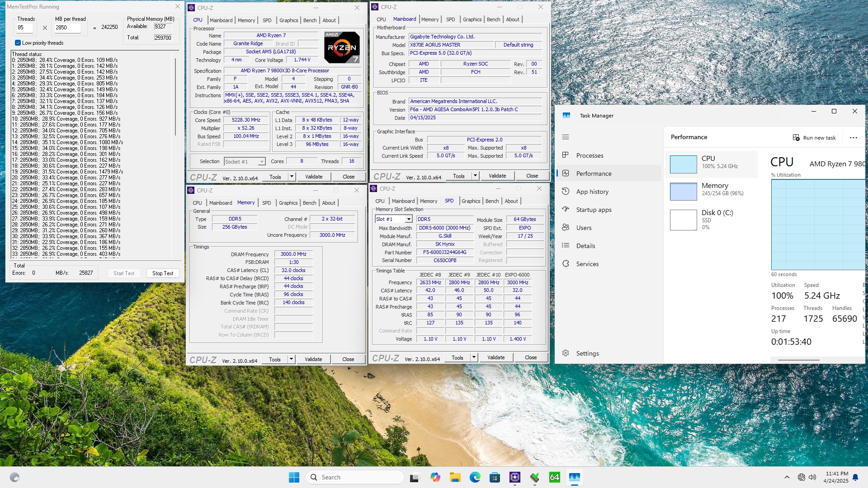Open the About tab in CPU-Z SPD window
The height and width of the screenshot is (488, 868).
[511, 201]
